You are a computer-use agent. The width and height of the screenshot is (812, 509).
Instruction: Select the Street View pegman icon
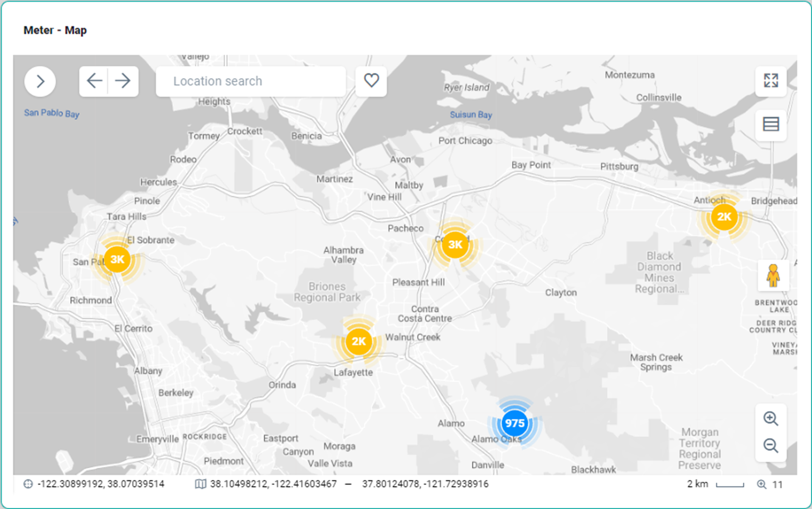pyautogui.click(x=772, y=275)
